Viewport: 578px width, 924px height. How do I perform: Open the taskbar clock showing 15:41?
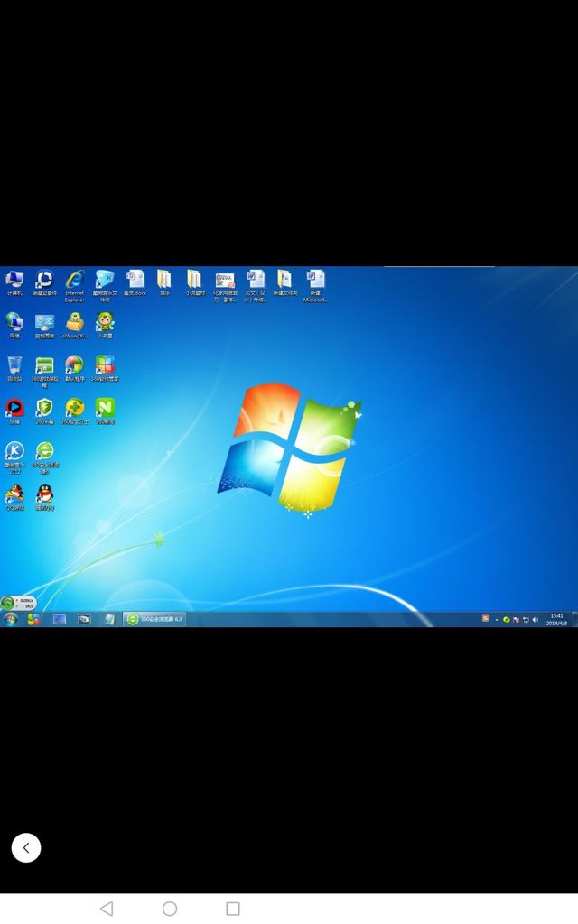(556, 619)
